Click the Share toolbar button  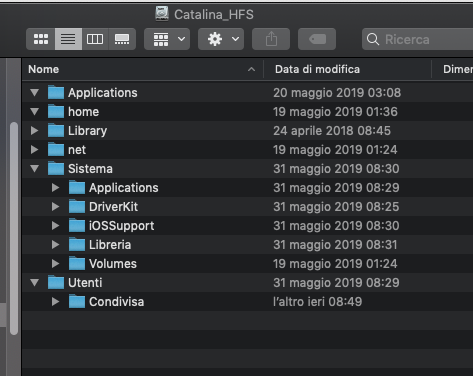point(271,39)
